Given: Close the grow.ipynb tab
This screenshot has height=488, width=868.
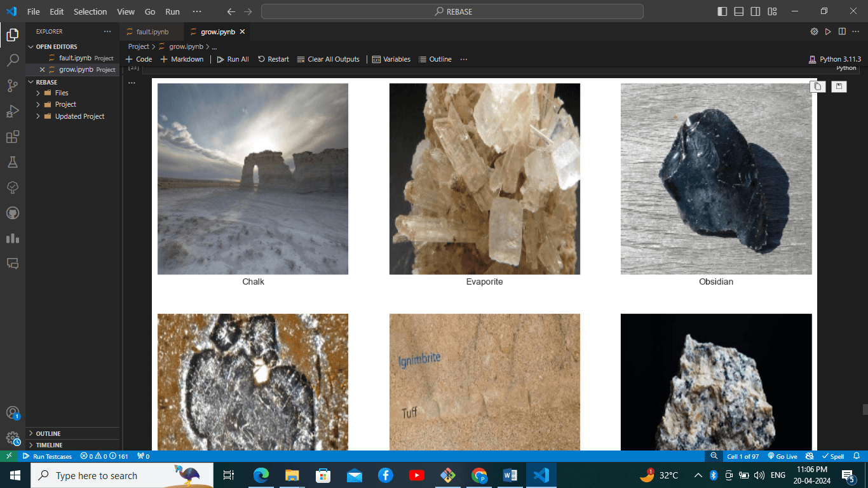Looking at the screenshot, I should pyautogui.click(x=242, y=31).
